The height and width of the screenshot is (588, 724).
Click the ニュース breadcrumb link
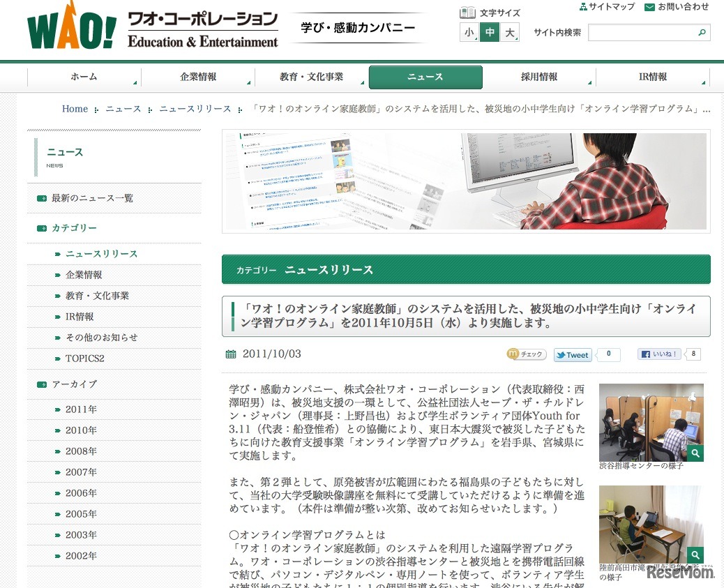pos(123,109)
